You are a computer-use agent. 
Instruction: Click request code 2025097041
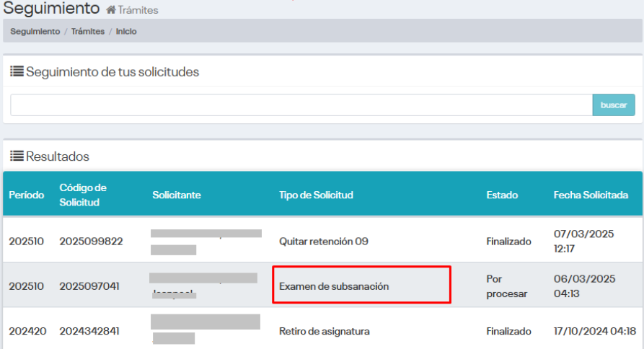coord(91,286)
